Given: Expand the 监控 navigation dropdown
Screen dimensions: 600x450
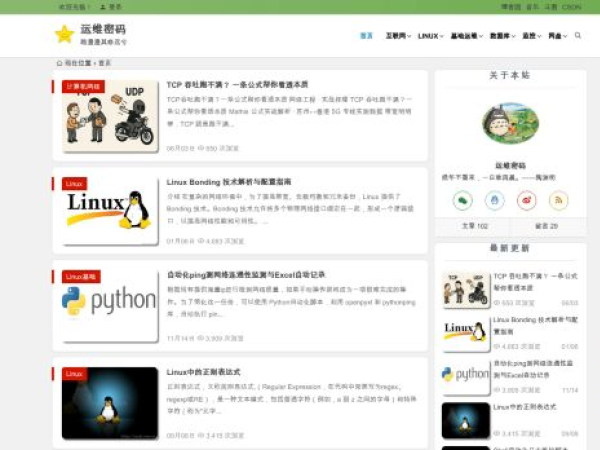Looking at the screenshot, I should click(532, 36).
